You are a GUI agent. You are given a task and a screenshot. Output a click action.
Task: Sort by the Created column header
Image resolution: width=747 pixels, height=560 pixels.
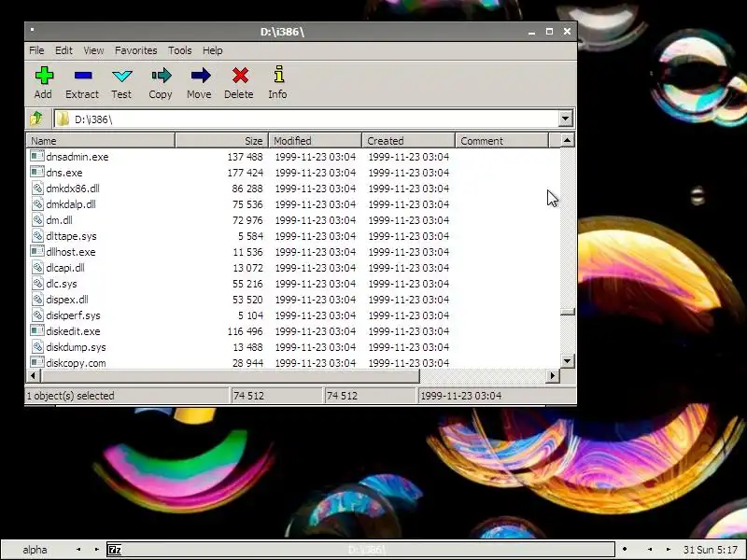409,141
